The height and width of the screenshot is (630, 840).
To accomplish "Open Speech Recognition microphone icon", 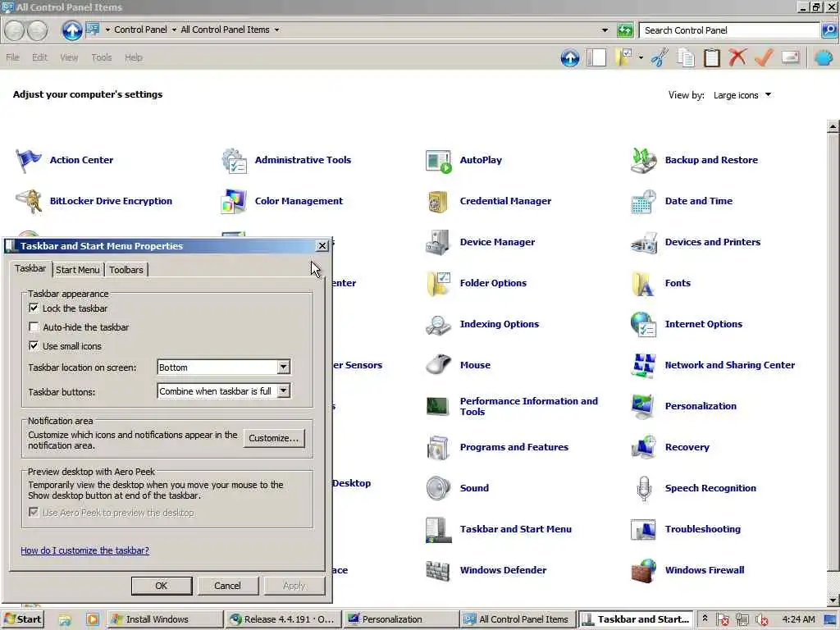I will (643, 489).
